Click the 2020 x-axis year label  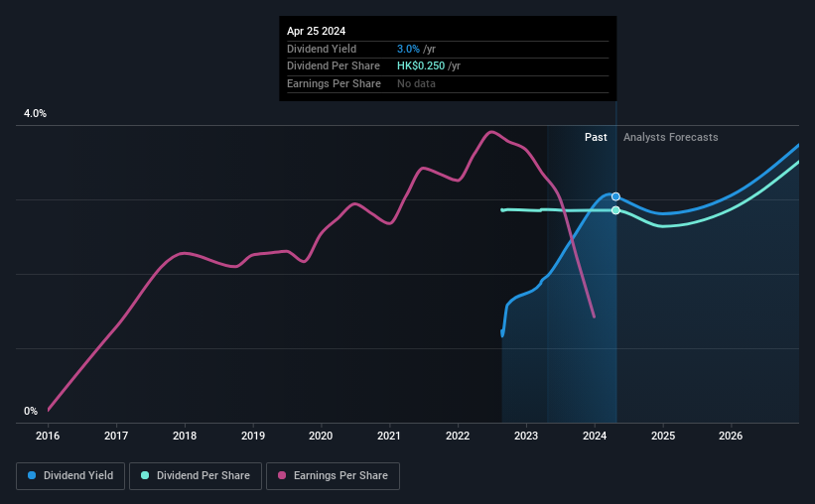[321, 436]
